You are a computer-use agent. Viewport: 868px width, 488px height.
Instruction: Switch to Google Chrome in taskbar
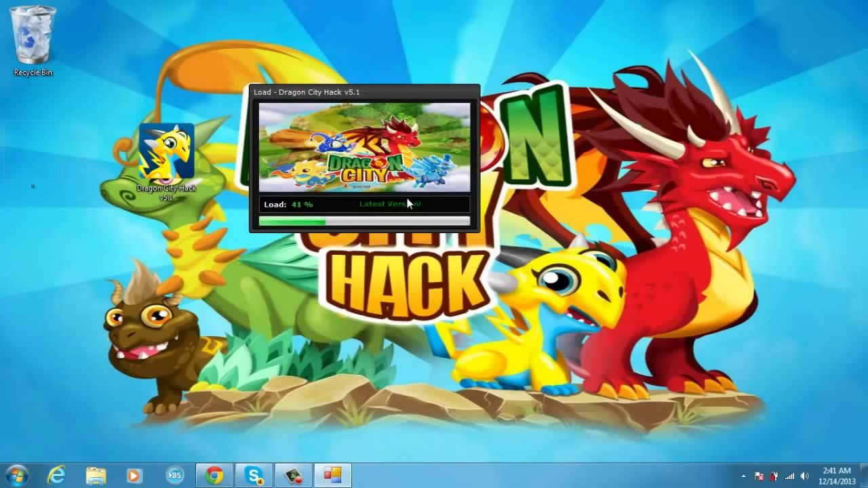214,475
